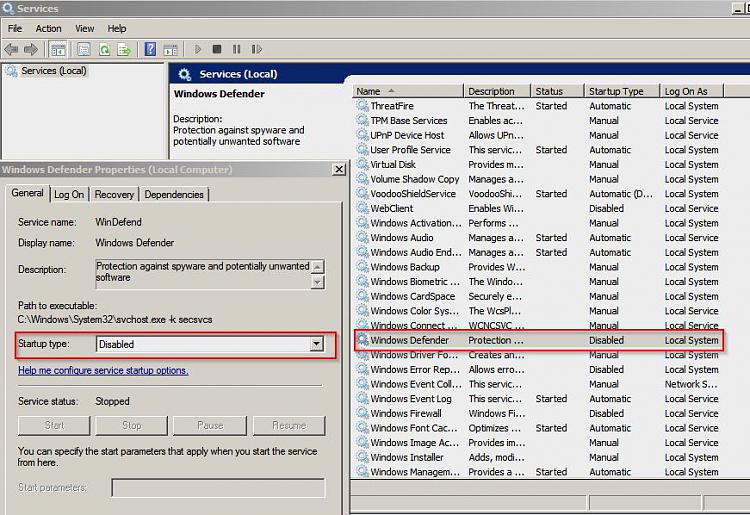Sort by the Log On As column header

coord(692,91)
